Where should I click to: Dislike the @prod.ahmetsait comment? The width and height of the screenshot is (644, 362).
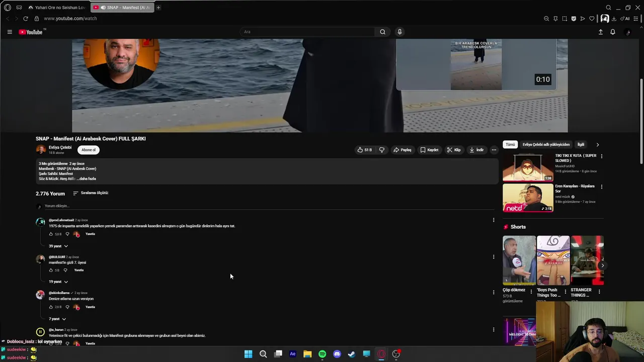tap(67, 234)
